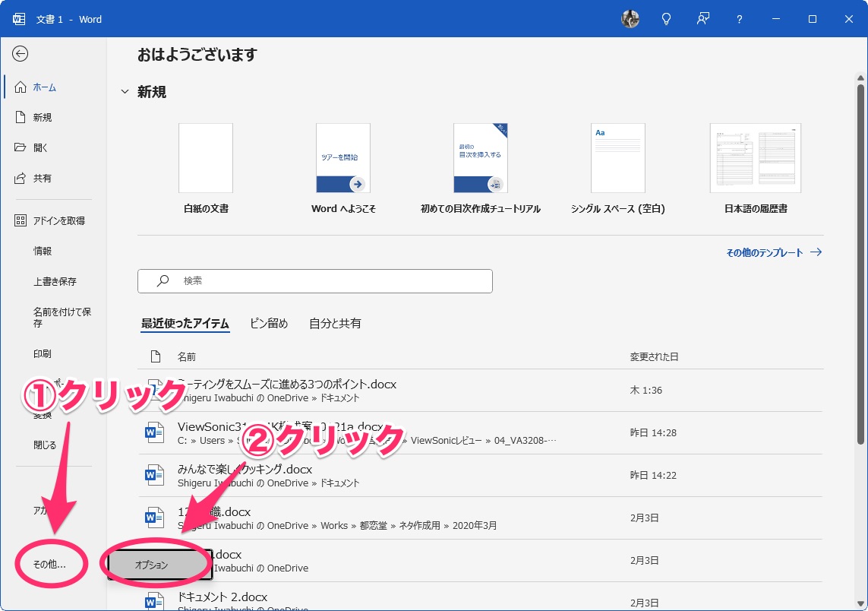Click その他... at the bottom of the sidebar
This screenshot has width=868, height=611.
(x=48, y=565)
